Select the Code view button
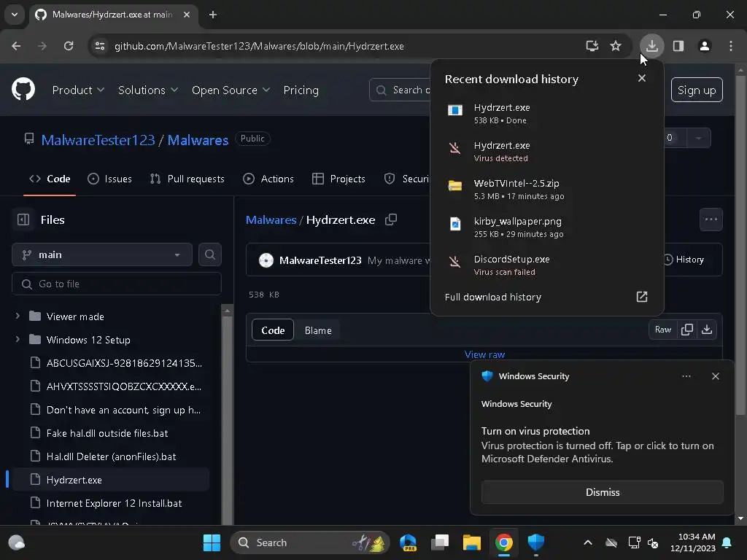 [273, 330]
